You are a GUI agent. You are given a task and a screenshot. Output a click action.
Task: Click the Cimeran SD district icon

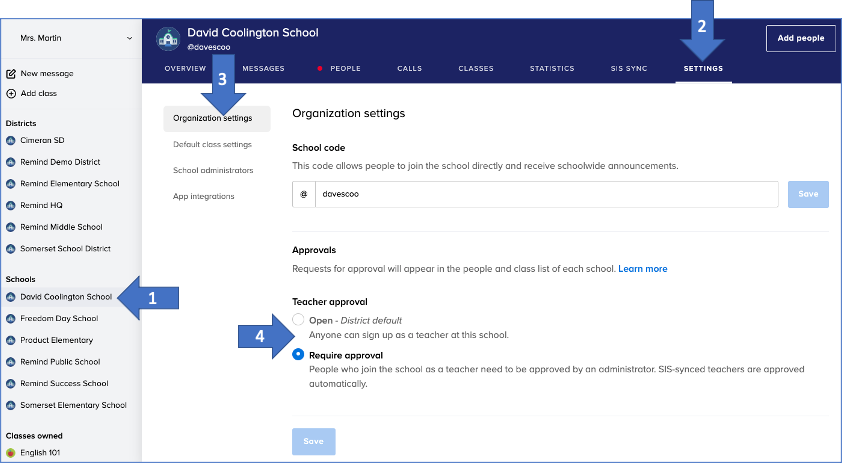11,140
